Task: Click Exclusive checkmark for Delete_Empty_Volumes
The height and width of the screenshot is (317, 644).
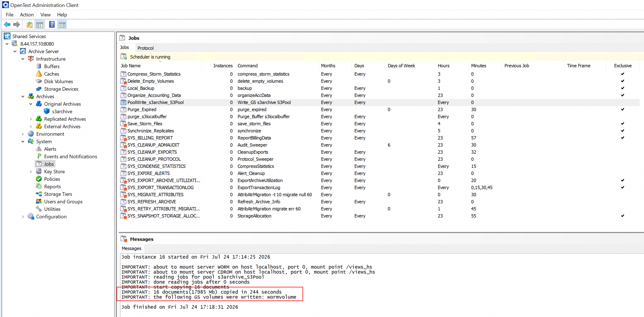Action: pyautogui.click(x=623, y=81)
